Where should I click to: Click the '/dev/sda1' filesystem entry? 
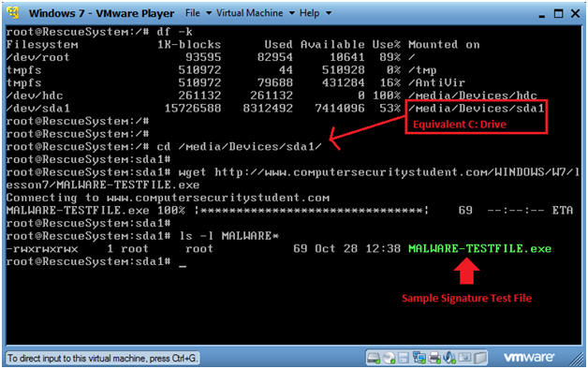coord(37,109)
